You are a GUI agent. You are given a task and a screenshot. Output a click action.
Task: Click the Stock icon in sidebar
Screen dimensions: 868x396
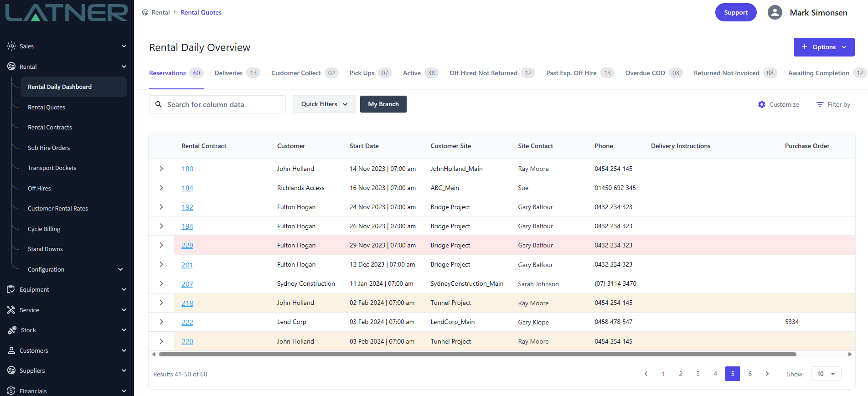12,330
